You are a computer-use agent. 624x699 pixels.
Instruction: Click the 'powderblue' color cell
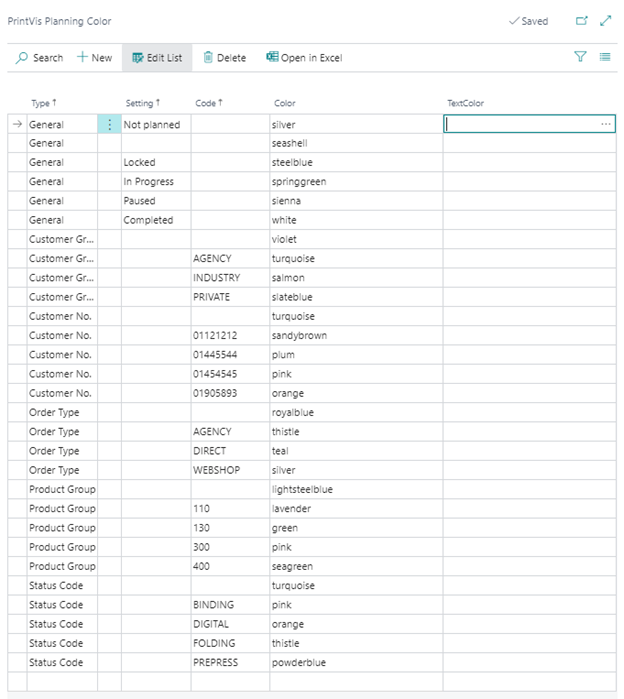point(356,662)
